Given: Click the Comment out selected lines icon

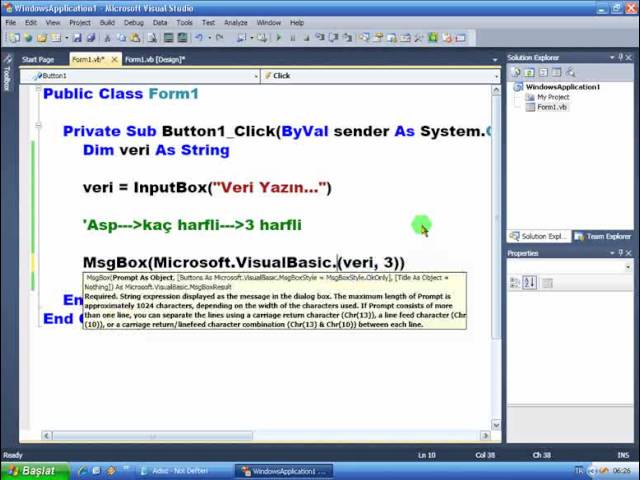Looking at the screenshot, I should 168,38.
